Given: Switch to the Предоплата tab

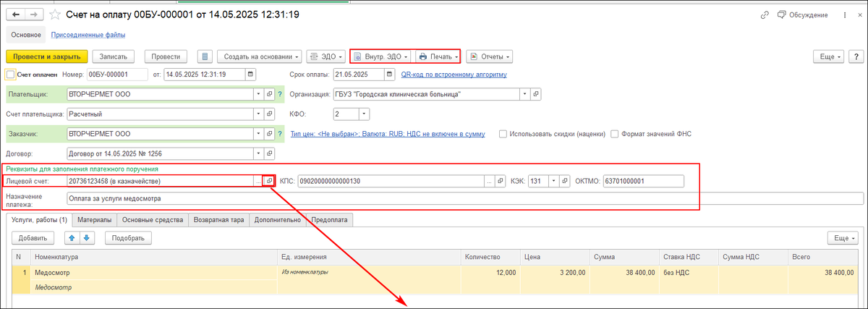Looking at the screenshot, I should pyautogui.click(x=330, y=219).
